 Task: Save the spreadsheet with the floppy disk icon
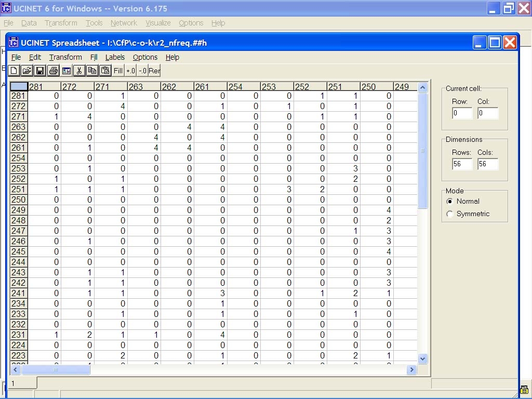coord(40,71)
